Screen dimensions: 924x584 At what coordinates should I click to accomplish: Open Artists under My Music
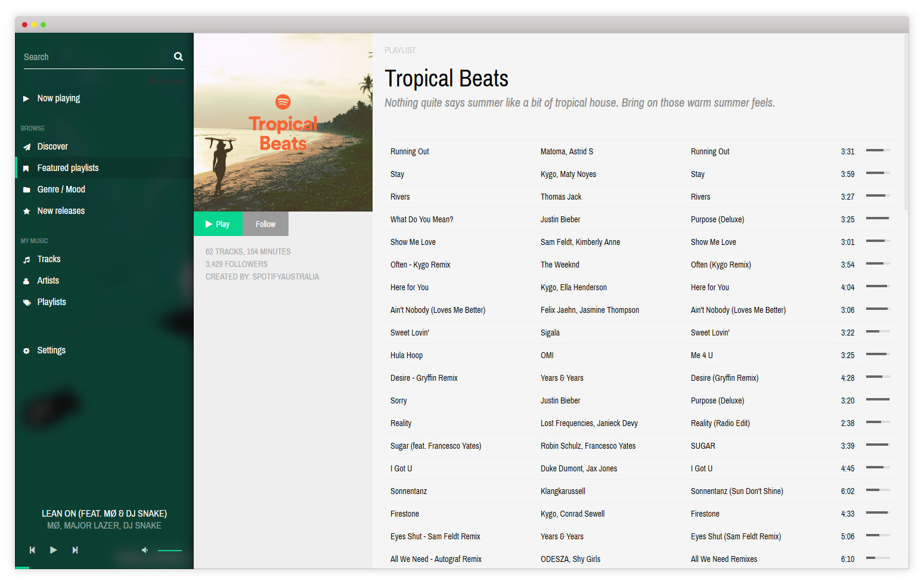coord(48,281)
